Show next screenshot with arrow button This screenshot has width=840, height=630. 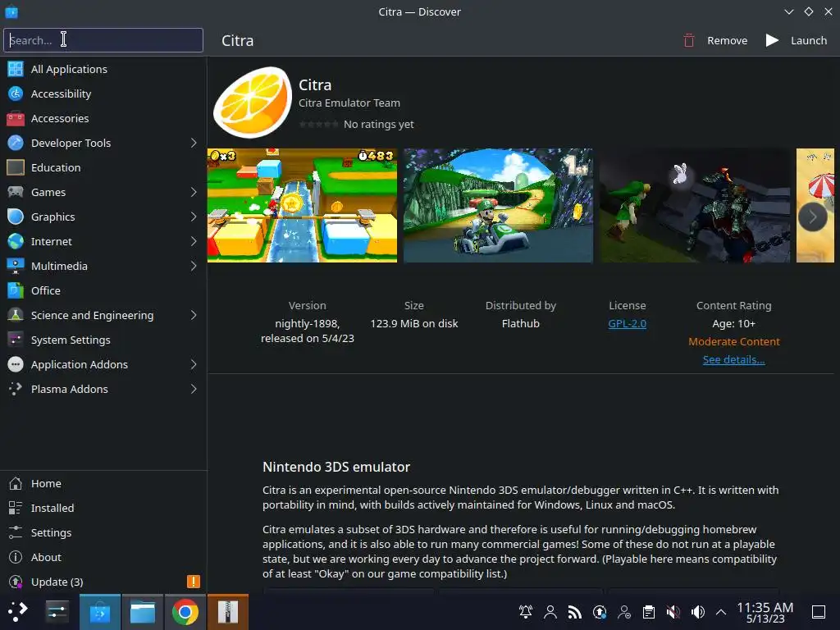click(813, 217)
